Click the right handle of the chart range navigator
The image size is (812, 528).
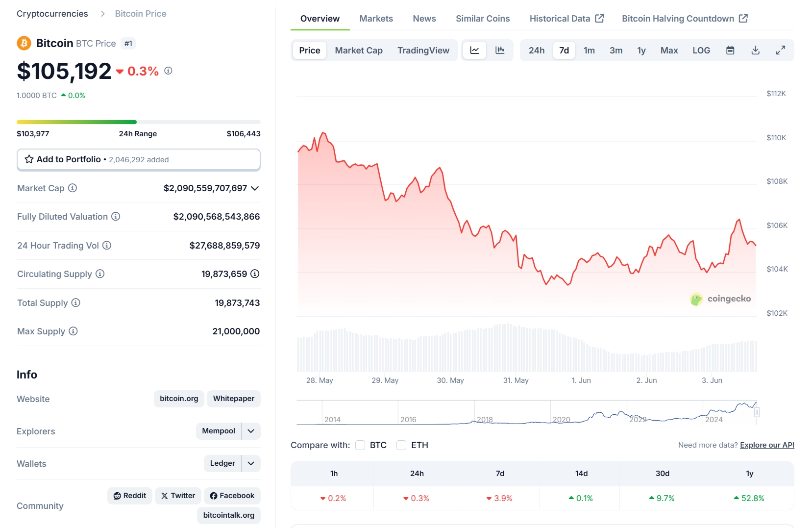[x=757, y=412]
